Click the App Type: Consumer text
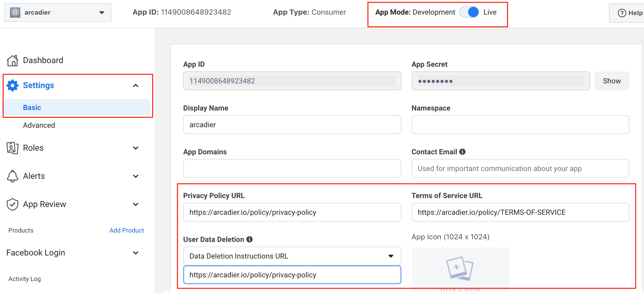The width and height of the screenshot is (644, 293). (x=309, y=12)
